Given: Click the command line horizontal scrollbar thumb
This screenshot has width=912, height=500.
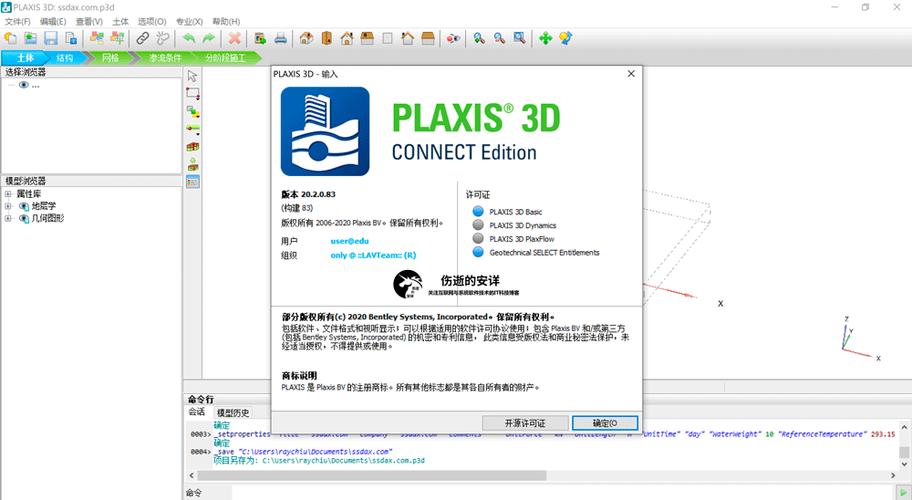Looking at the screenshot, I should pyautogui.click(x=372, y=475).
